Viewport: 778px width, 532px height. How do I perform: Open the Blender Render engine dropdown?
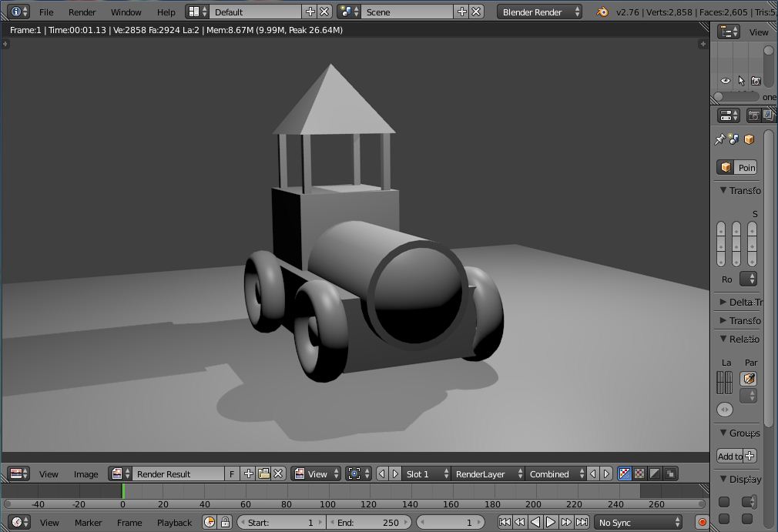click(x=538, y=12)
